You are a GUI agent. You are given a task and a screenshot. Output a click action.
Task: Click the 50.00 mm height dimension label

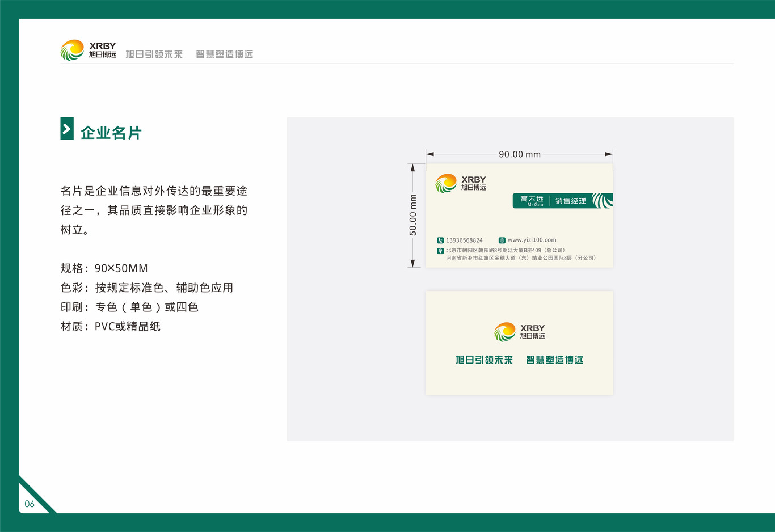point(413,215)
